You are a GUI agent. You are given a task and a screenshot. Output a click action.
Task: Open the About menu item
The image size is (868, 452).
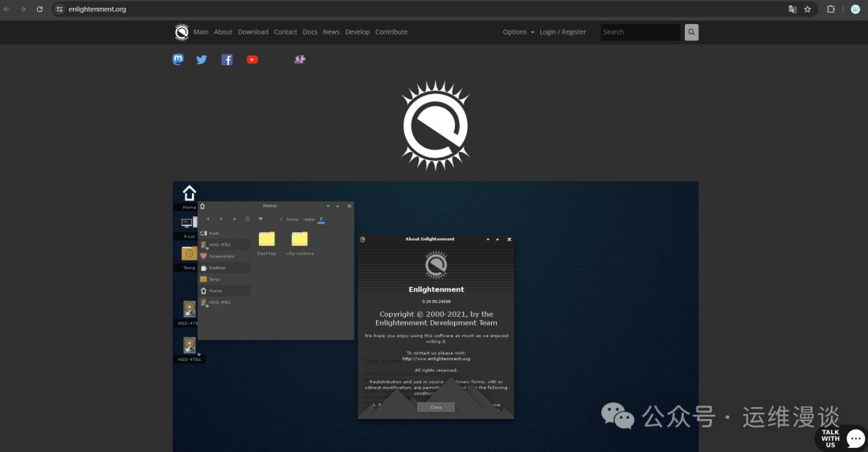[x=223, y=32]
